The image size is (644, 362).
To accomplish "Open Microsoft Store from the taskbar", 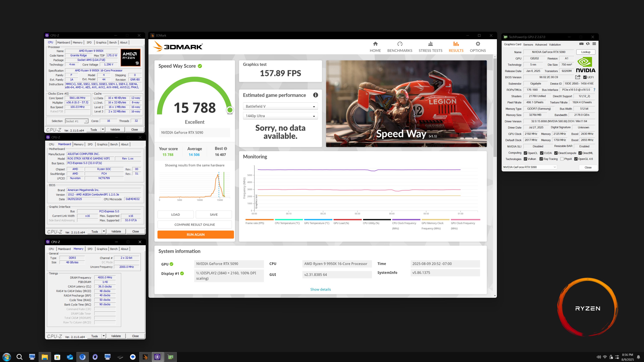I will 57,357.
